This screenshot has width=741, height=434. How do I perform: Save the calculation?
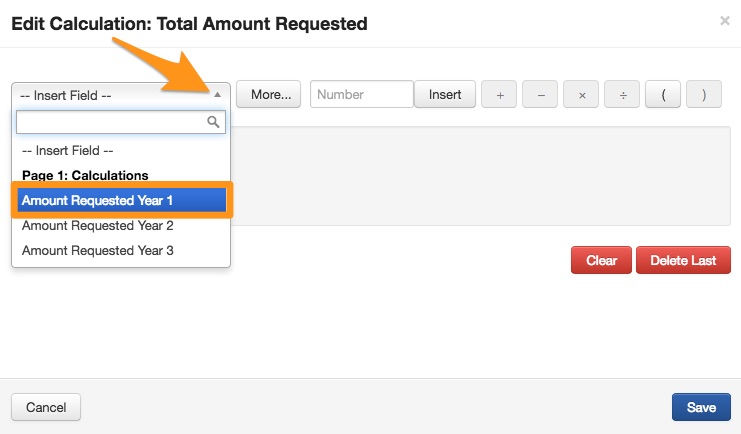tap(701, 407)
